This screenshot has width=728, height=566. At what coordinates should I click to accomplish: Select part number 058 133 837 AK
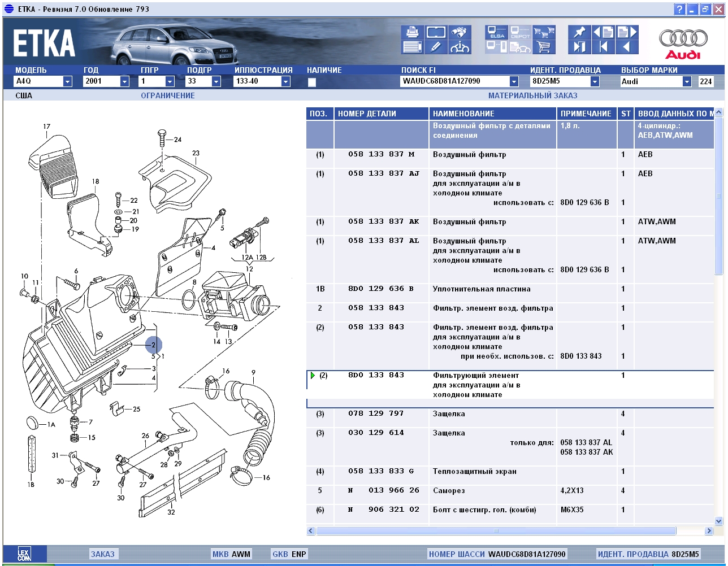(x=384, y=221)
